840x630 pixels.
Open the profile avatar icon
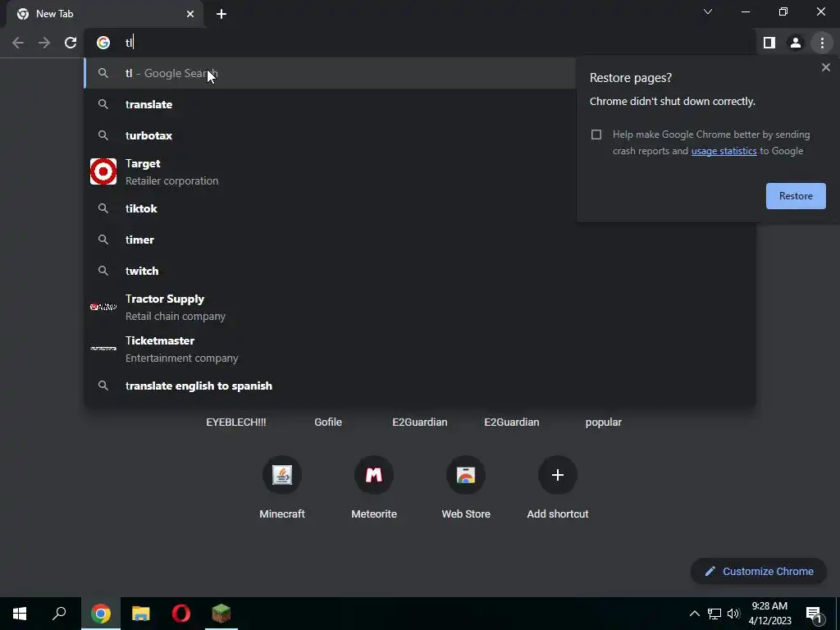[796, 43]
